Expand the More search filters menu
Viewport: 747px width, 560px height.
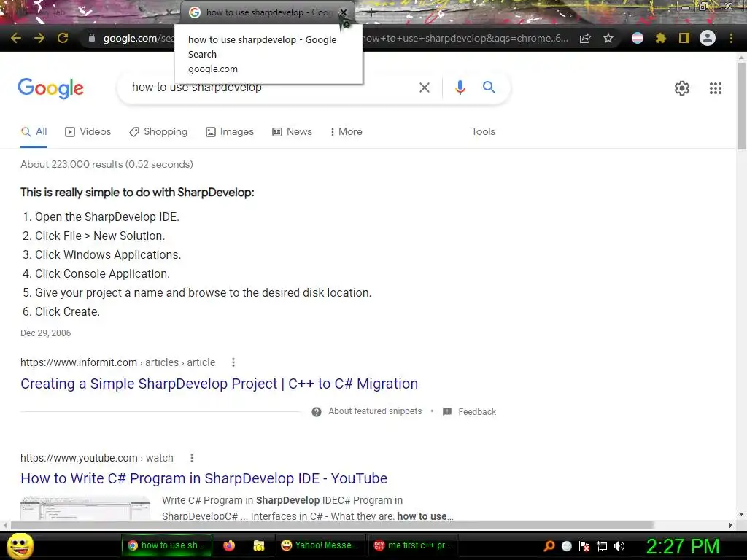[347, 132]
